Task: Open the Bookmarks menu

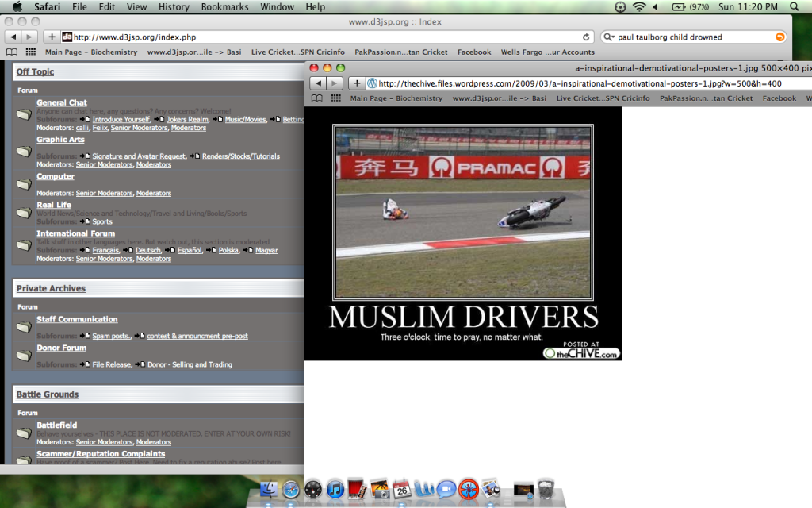Action: point(225,7)
